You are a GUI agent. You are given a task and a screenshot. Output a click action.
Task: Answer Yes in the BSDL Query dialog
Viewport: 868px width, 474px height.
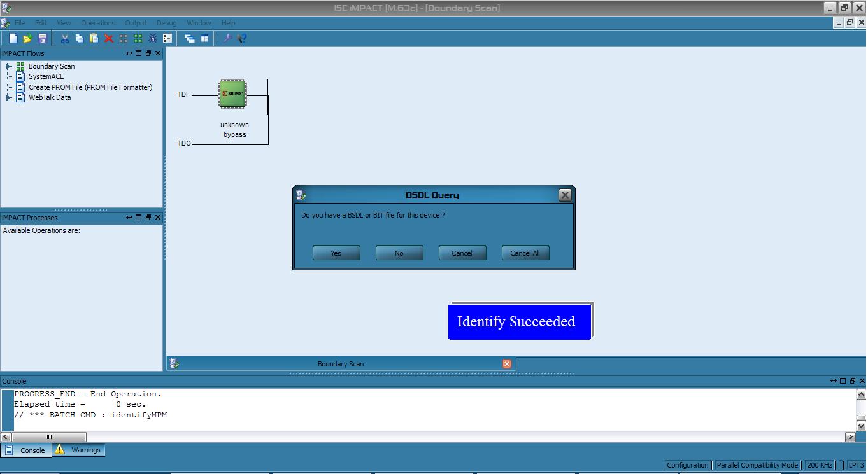tap(336, 253)
